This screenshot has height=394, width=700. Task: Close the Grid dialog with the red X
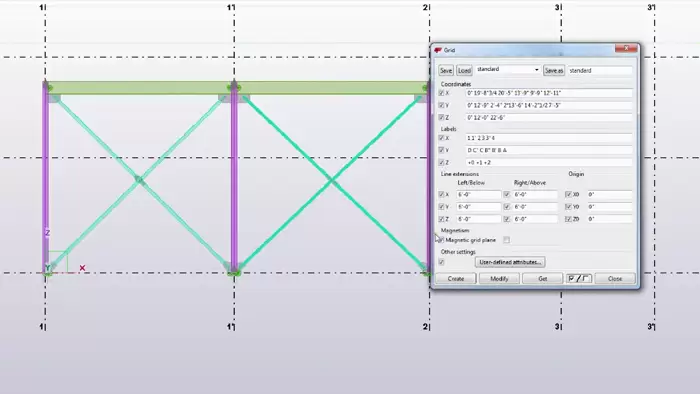click(x=626, y=48)
